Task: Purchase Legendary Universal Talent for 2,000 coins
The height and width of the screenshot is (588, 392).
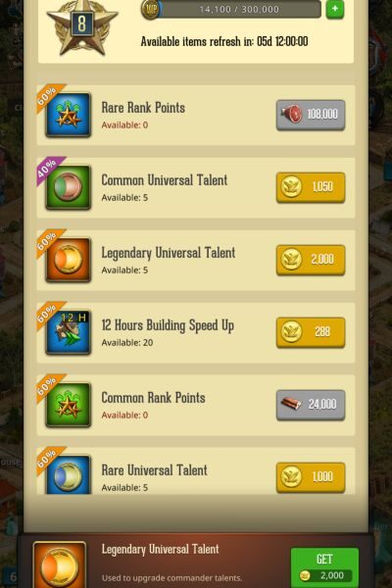Action: 311,260
